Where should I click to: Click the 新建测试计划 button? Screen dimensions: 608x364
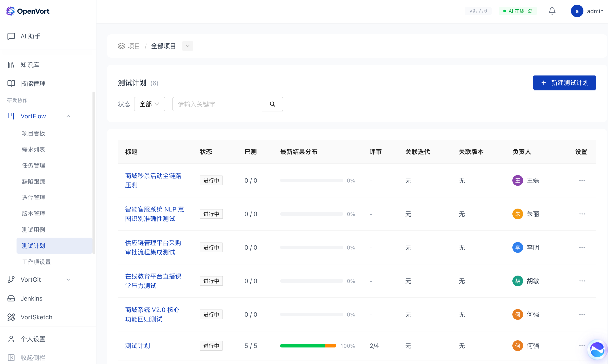point(564,83)
